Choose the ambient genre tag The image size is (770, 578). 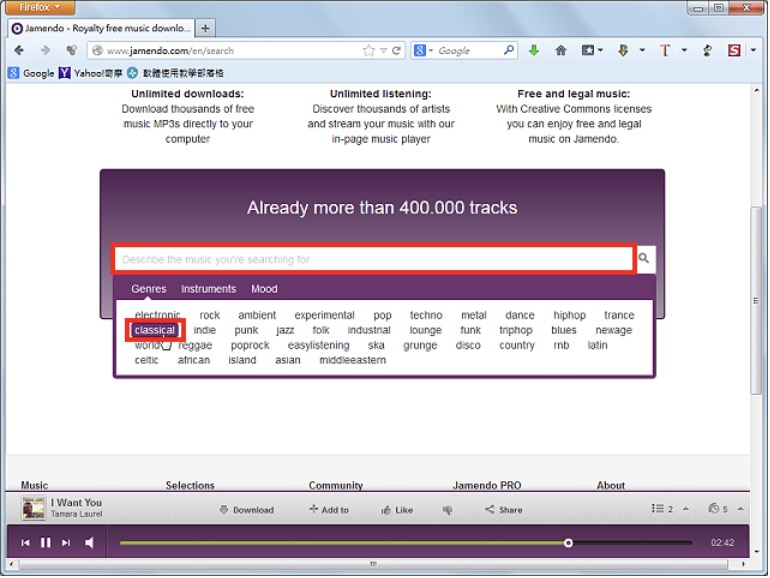click(x=257, y=315)
